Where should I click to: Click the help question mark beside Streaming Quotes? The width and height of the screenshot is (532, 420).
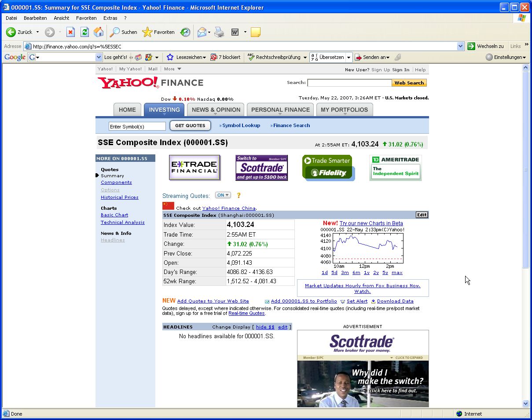click(239, 195)
